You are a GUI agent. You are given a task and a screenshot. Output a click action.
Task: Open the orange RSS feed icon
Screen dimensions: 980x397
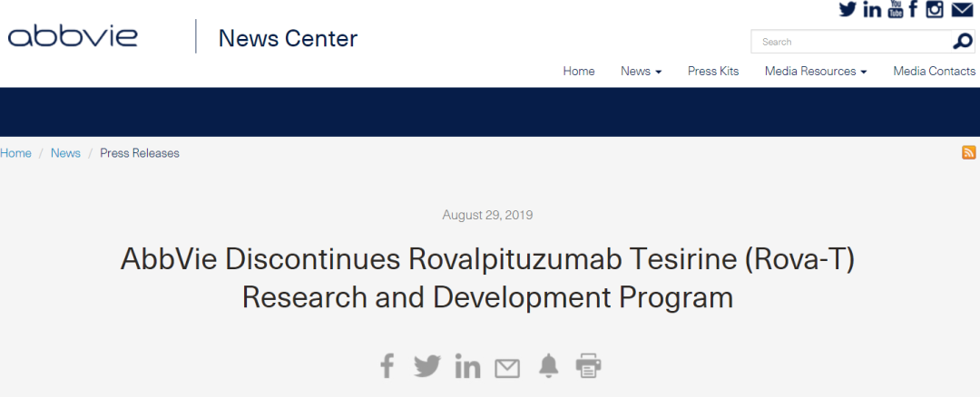click(x=969, y=152)
